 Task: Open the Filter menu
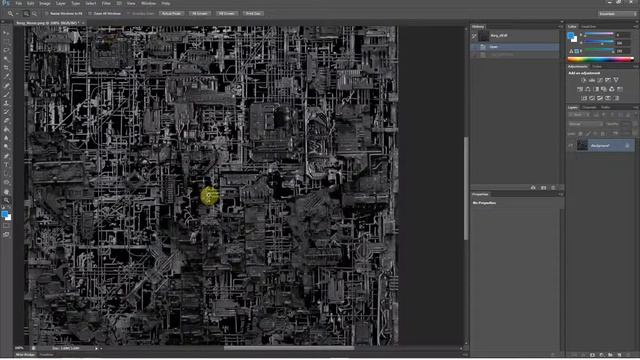click(106, 3)
